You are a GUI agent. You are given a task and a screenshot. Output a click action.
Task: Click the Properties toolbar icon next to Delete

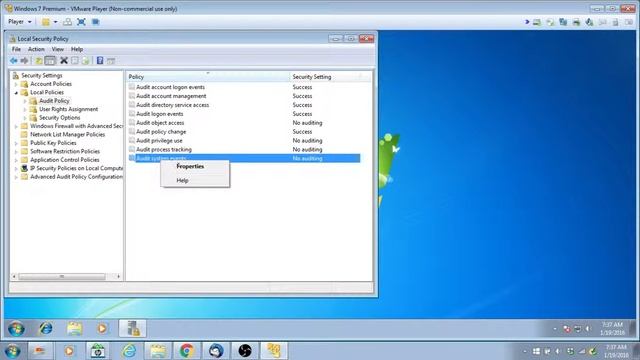tap(75, 61)
